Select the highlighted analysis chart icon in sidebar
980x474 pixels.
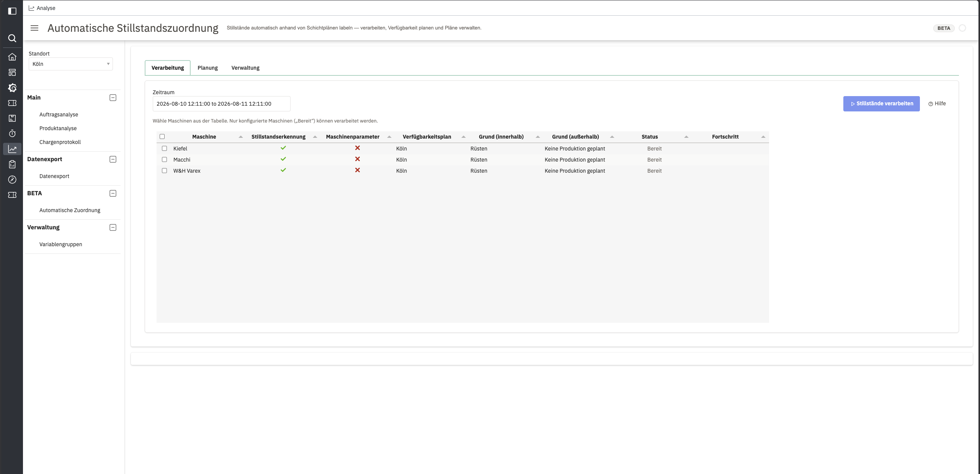pos(12,149)
